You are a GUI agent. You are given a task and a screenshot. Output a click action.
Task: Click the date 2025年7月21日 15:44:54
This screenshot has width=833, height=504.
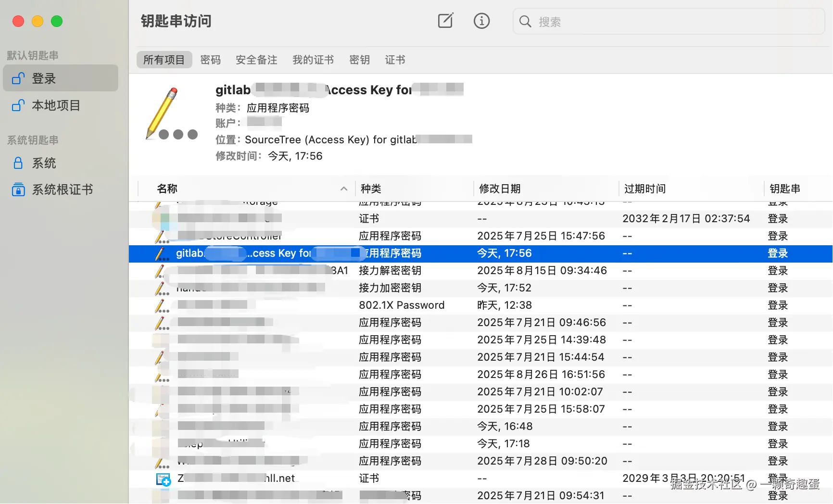pos(541,357)
